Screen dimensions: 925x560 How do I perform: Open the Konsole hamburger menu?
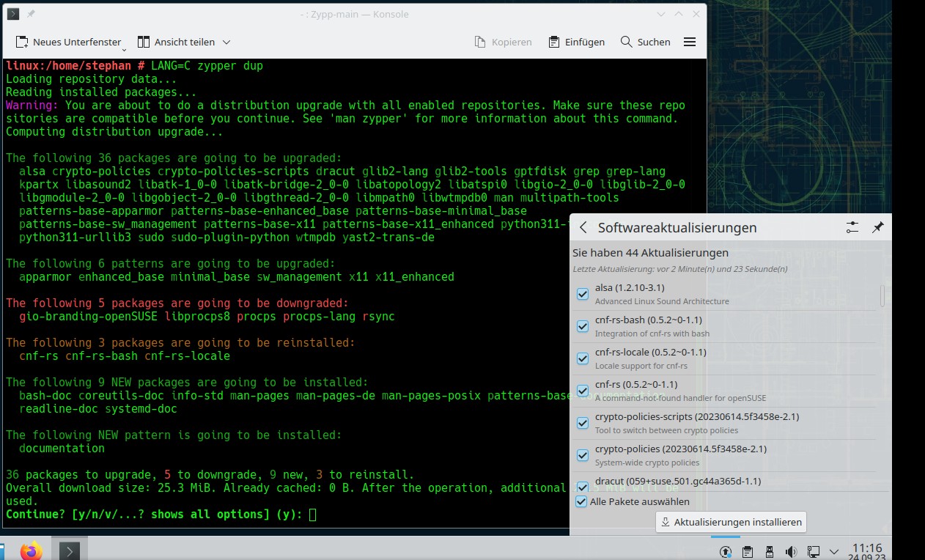[689, 42]
